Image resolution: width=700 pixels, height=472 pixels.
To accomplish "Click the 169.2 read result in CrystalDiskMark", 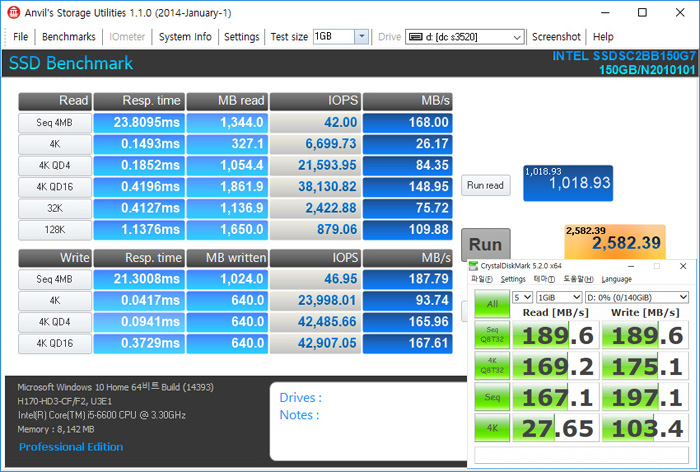I will [x=556, y=366].
